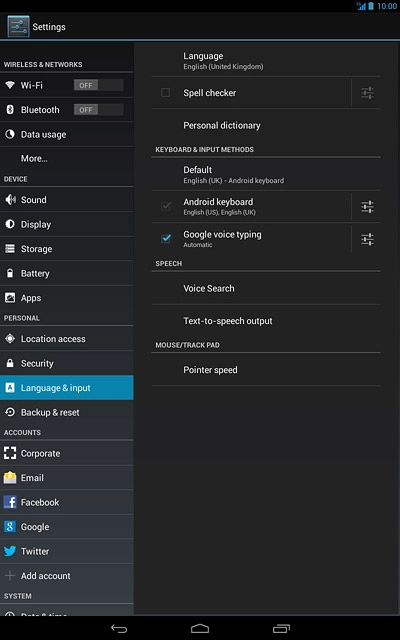Tap the Recent apps navigation button

coord(281,629)
